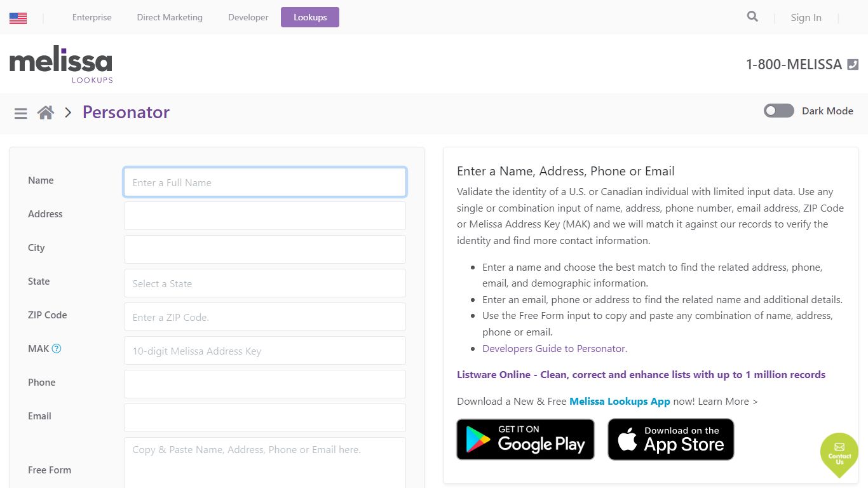Open the hamburger menu icon
Viewport: 868px width, 488px height.
pyautogui.click(x=21, y=113)
